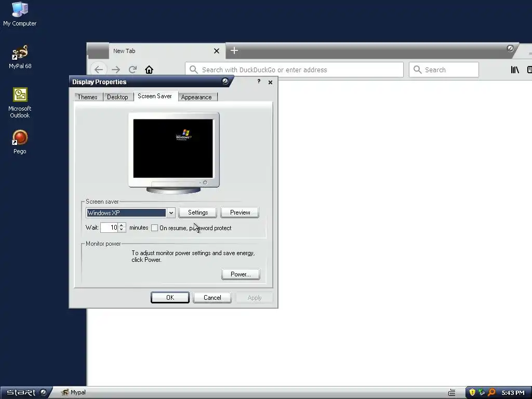Open a new browser tab with plus icon

pyautogui.click(x=234, y=50)
